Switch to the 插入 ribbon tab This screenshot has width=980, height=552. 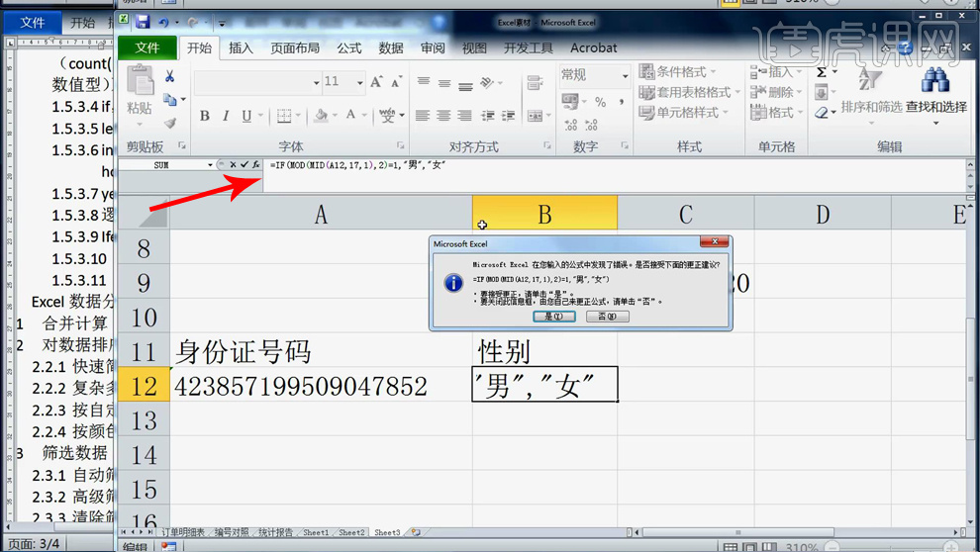(x=241, y=47)
